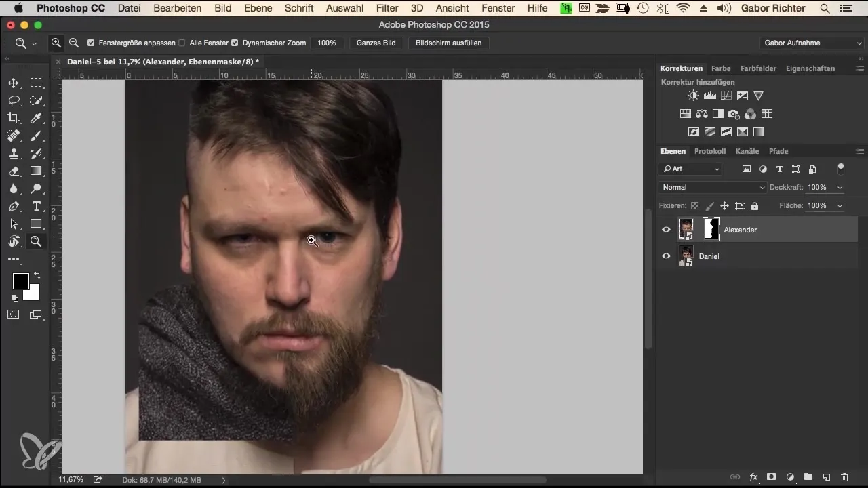868x488 pixels.
Task: Click the 100% zoom button
Action: point(327,43)
